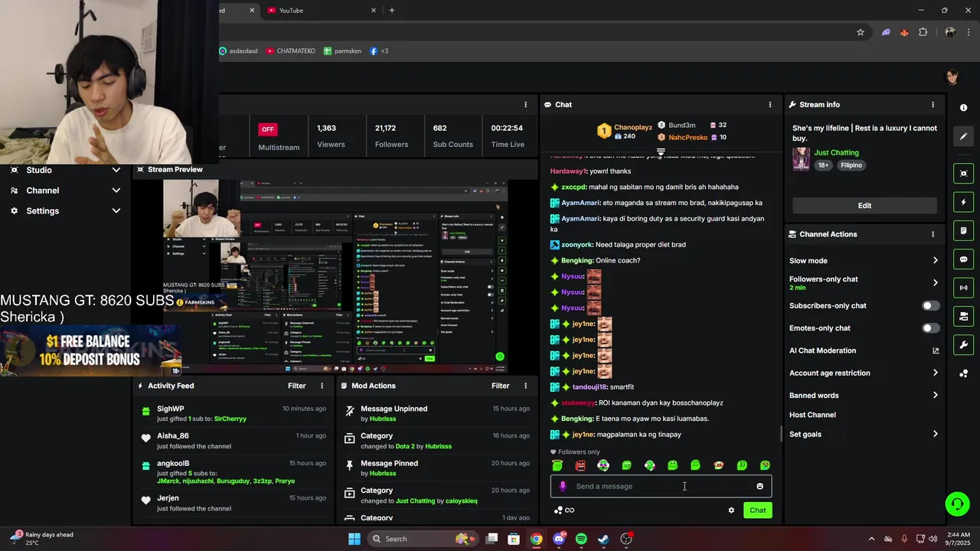Open the CHATMATEKO bookmark
Image resolution: width=980 pixels, height=551 pixels.
point(291,51)
